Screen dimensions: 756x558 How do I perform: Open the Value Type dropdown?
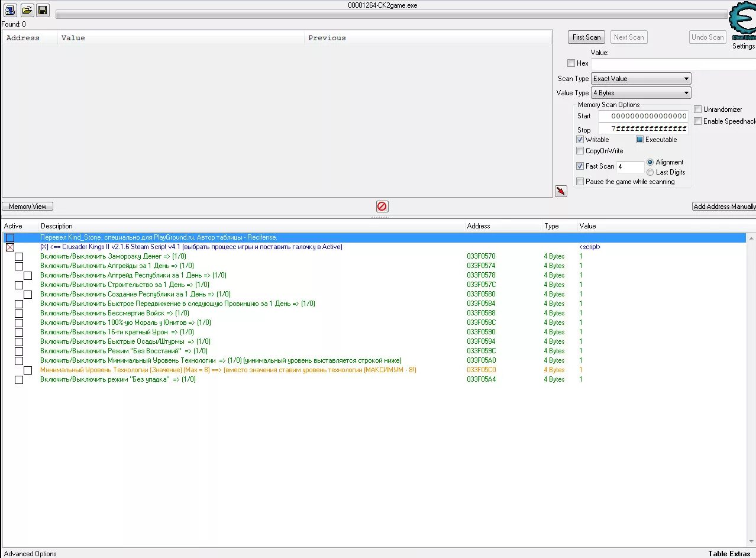[x=641, y=93]
